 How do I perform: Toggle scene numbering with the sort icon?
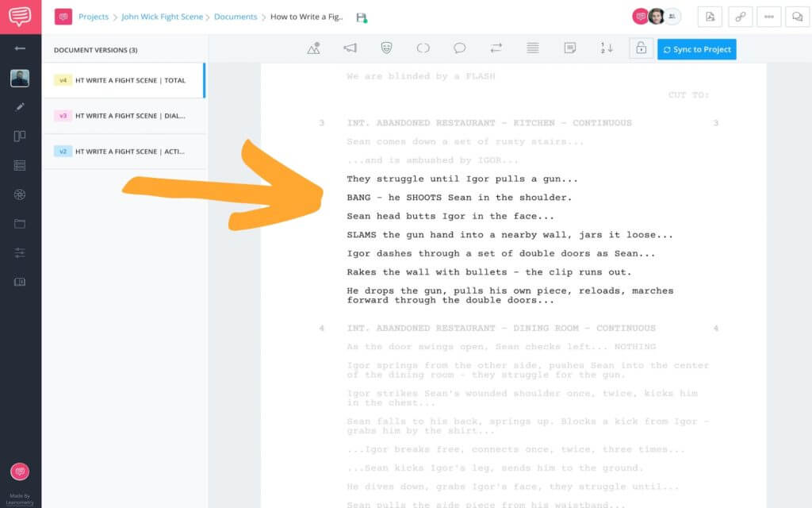(x=607, y=48)
